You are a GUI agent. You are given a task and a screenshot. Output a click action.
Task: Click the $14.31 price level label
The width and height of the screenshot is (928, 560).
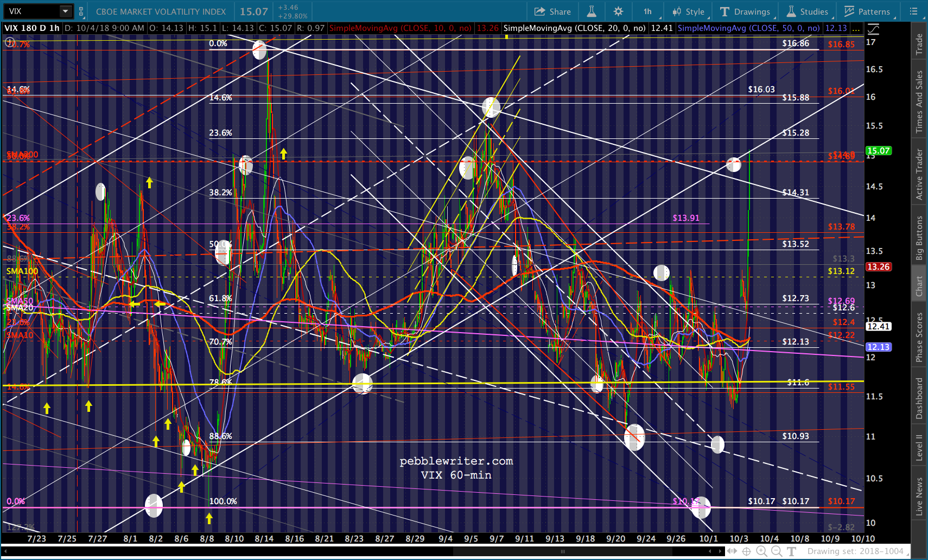pyautogui.click(x=796, y=193)
